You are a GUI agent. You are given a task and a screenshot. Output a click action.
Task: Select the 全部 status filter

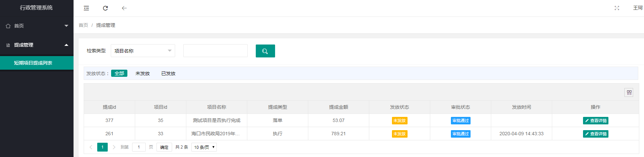(x=119, y=73)
